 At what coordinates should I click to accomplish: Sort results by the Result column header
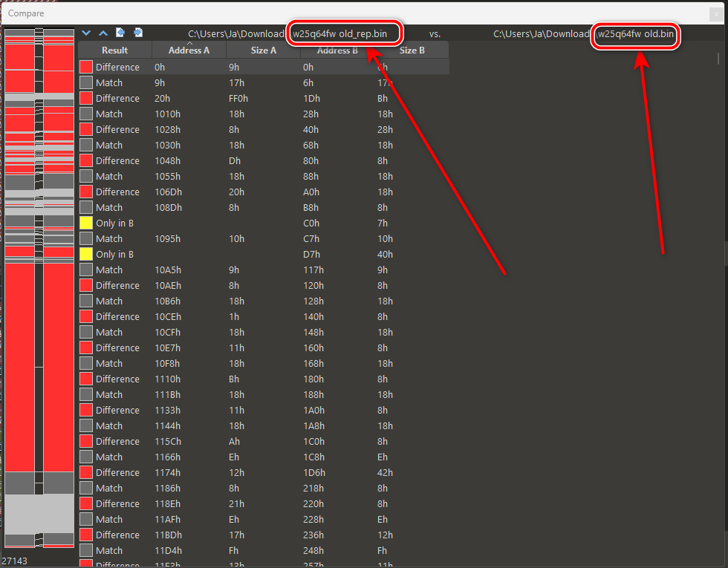pos(114,50)
